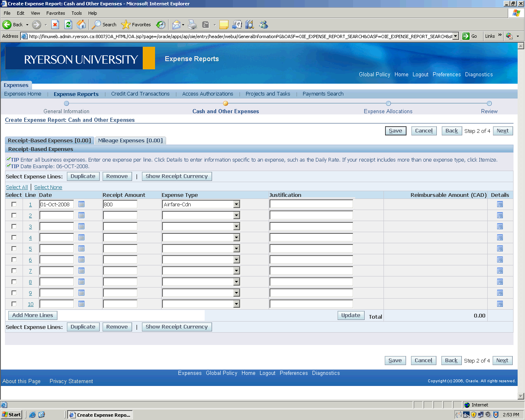Viewport: 525px width, 420px height.
Task: Refresh the page using IE toolbar
Action: [68, 25]
